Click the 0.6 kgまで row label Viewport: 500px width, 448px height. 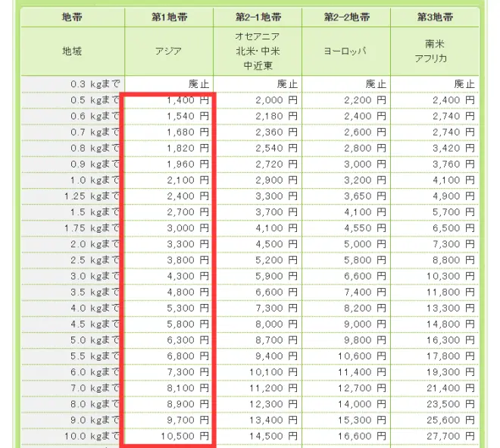click(x=95, y=116)
